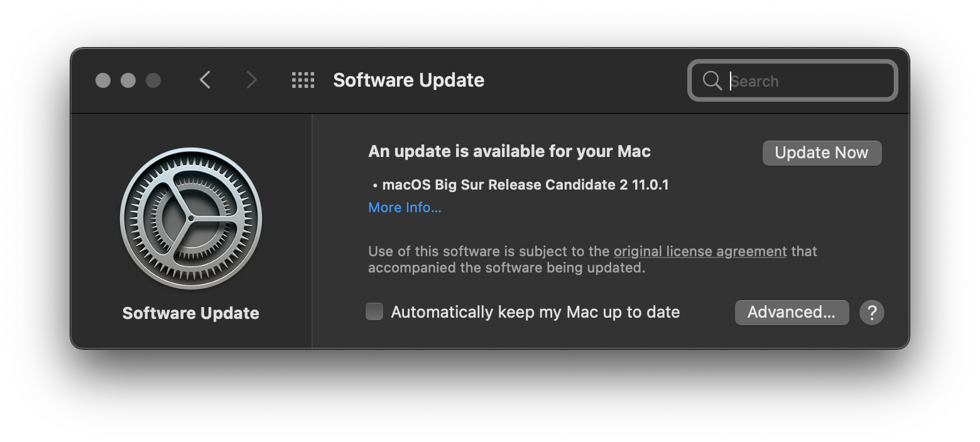Go back to the previous preferences pane

click(x=205, y=80)
